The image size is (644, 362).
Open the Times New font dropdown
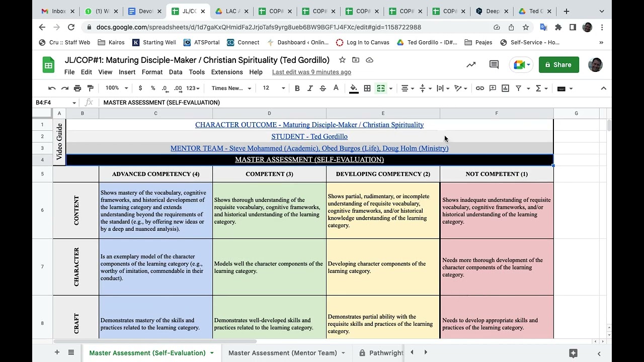231,88
